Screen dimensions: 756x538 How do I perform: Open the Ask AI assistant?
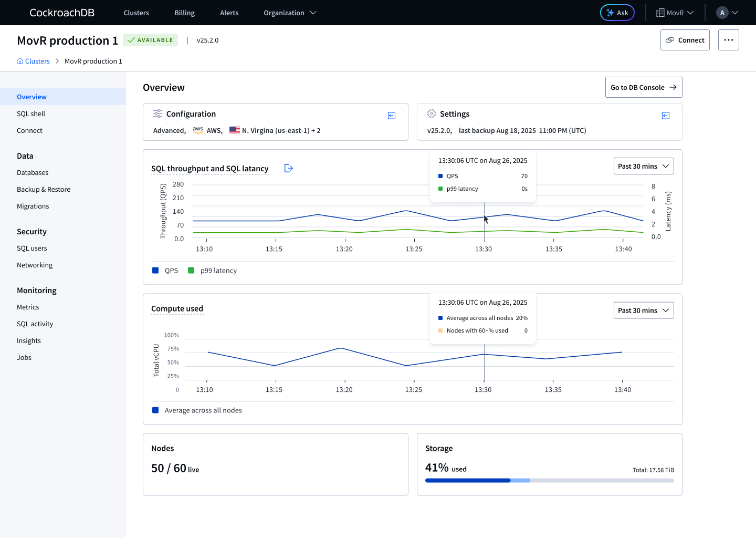coord(617,13)
